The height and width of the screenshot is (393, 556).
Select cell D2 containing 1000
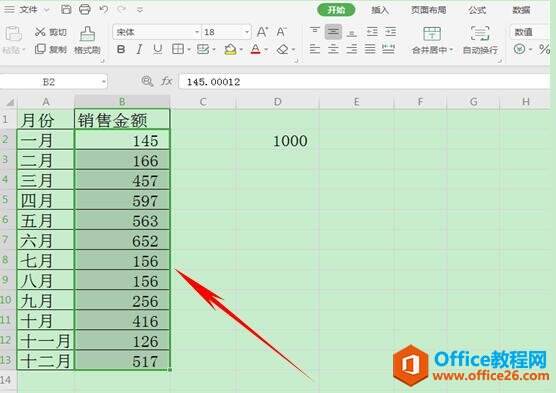click(278, 140)
